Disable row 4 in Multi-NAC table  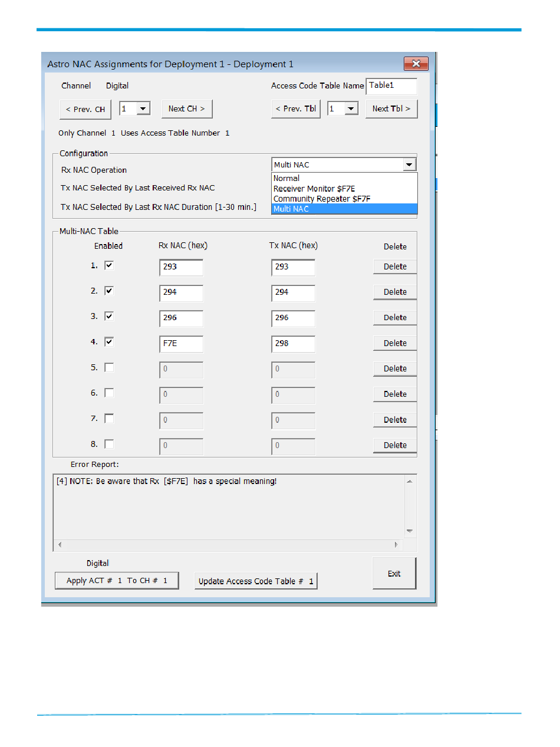tap(109, 342)
